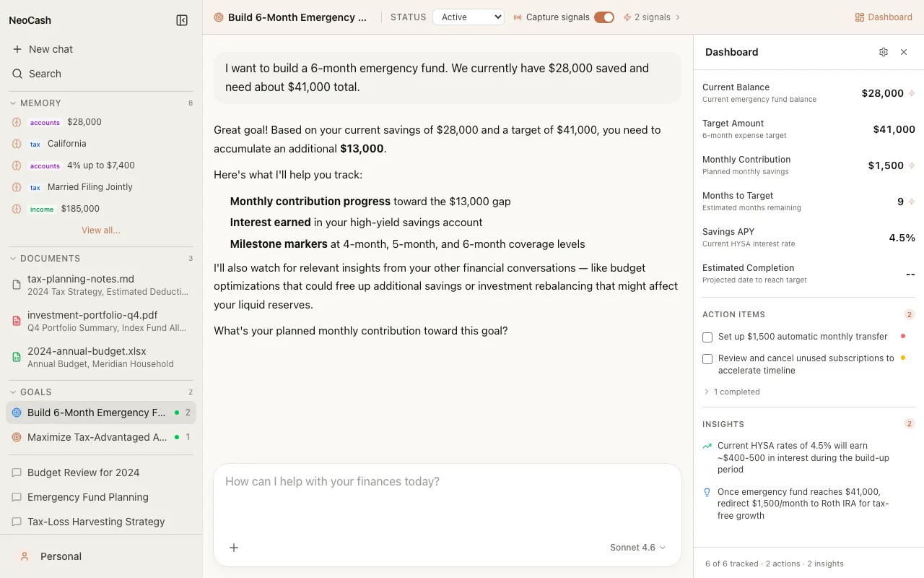Click the target icon in chat header title
This screenshot has width=924, height=578.
click(219, 17)
